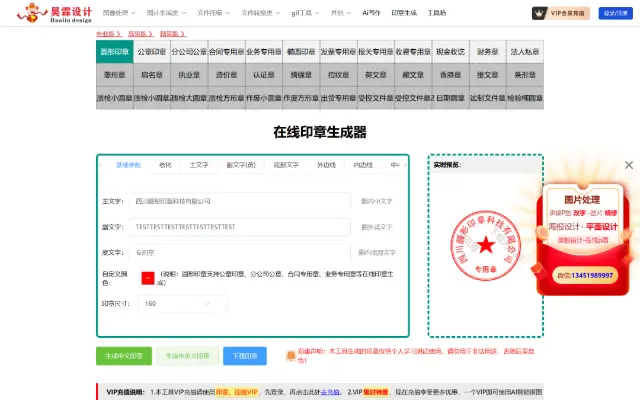Select 质检方形章 stamp type
Image resolution: width=640 pixels, height=400 pixels.
227,98
